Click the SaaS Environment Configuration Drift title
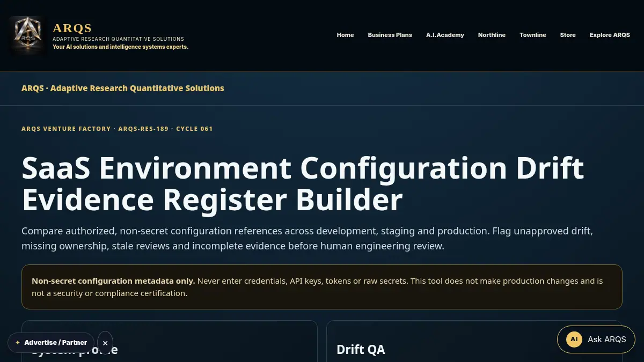The width and height of the screenshot is (644, 362). click(303, 183)
